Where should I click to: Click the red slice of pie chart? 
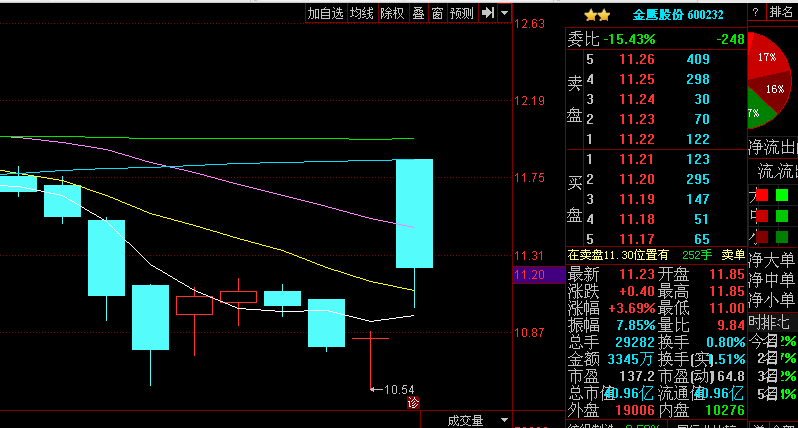pos(770,60)
